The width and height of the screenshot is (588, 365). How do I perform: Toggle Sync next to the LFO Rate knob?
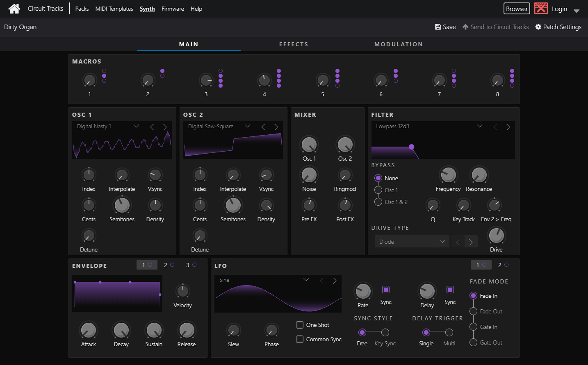pyautogui.click(x=385, y=290)
